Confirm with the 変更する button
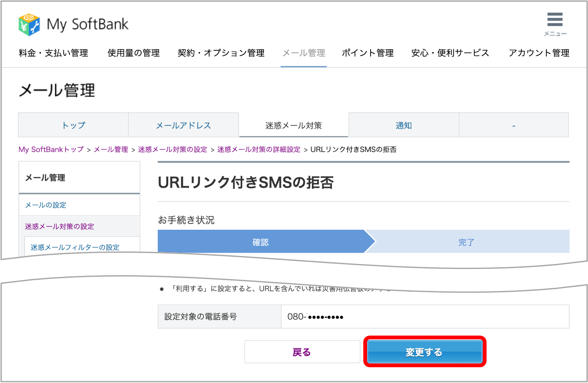This screenshot has height=383, width=588. click(425, 352)
